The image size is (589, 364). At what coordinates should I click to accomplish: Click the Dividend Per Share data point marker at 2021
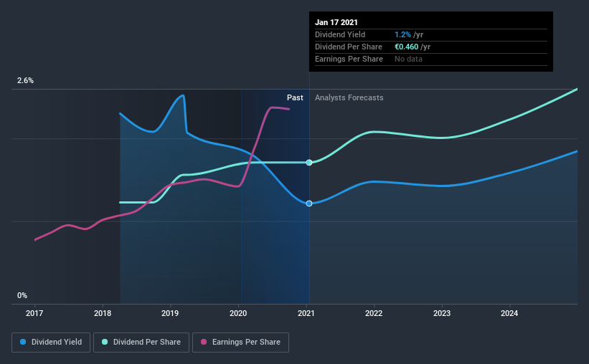click(x=309, y=163)
